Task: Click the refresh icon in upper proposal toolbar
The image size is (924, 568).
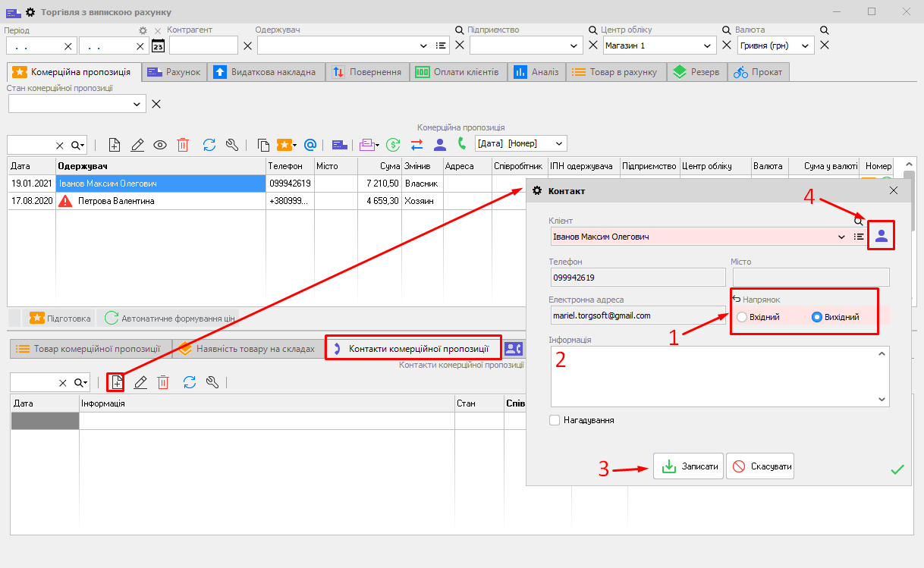Action: tap(209, 145)
